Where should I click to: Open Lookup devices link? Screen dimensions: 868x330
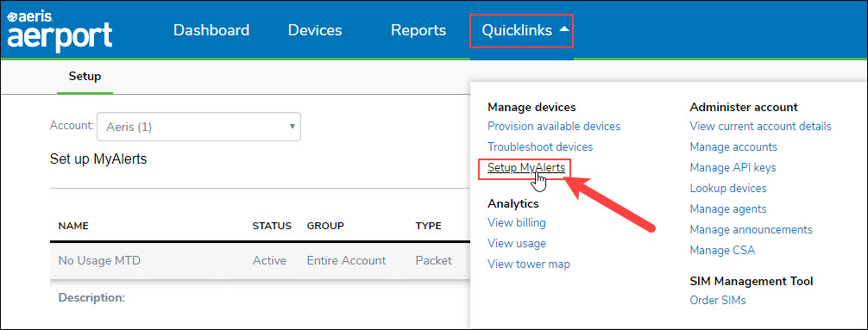728,189
